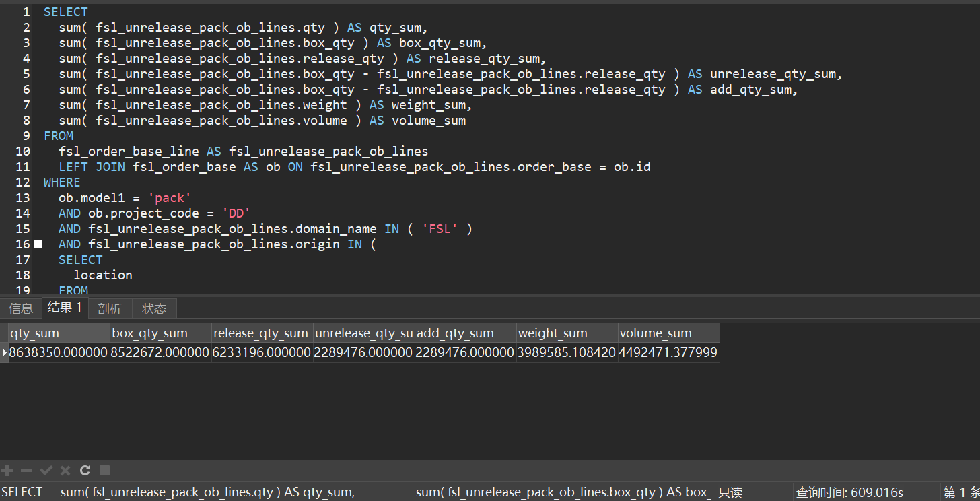This screenshot has height=501, width=980.
Task: Click the 2289476.000000 cell under unrelease_qty_su
Action: (x=364, y=352)
